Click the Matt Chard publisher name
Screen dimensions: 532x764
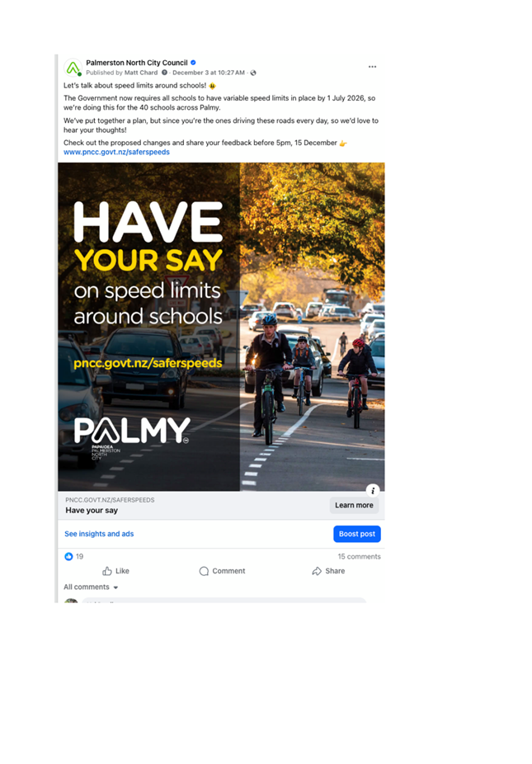pyautogui.click(x=141, y=73)
